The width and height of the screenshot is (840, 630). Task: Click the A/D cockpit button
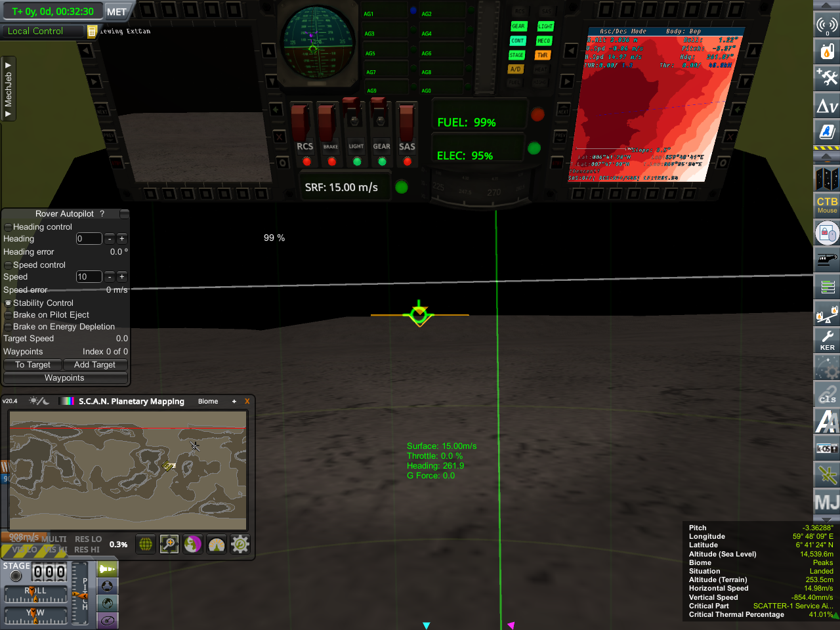tap(516, 69)
